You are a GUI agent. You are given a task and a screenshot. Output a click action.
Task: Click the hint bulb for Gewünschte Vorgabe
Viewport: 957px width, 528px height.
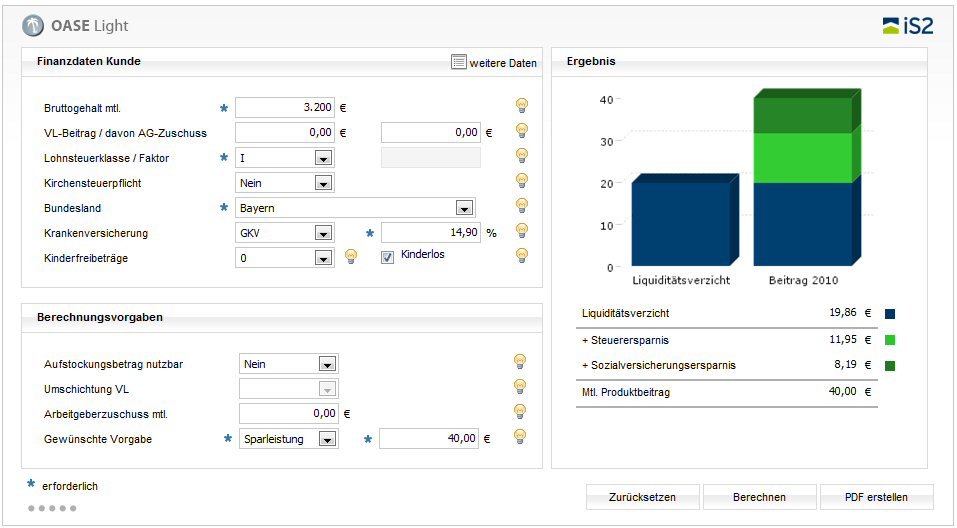[x=520, y=437]
